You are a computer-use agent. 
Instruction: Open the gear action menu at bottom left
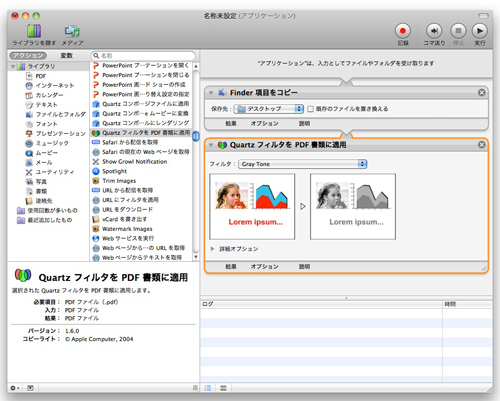click(x=15, y=388)
